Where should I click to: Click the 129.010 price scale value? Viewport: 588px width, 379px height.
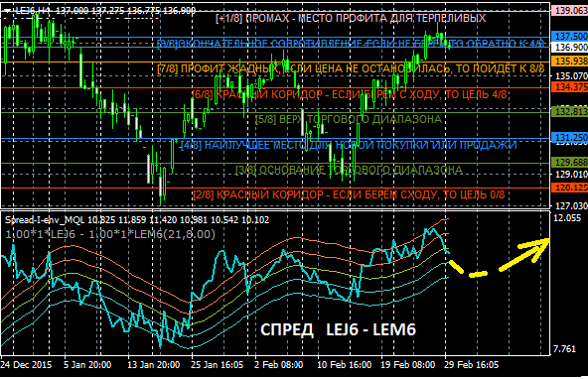click(571, 175)
